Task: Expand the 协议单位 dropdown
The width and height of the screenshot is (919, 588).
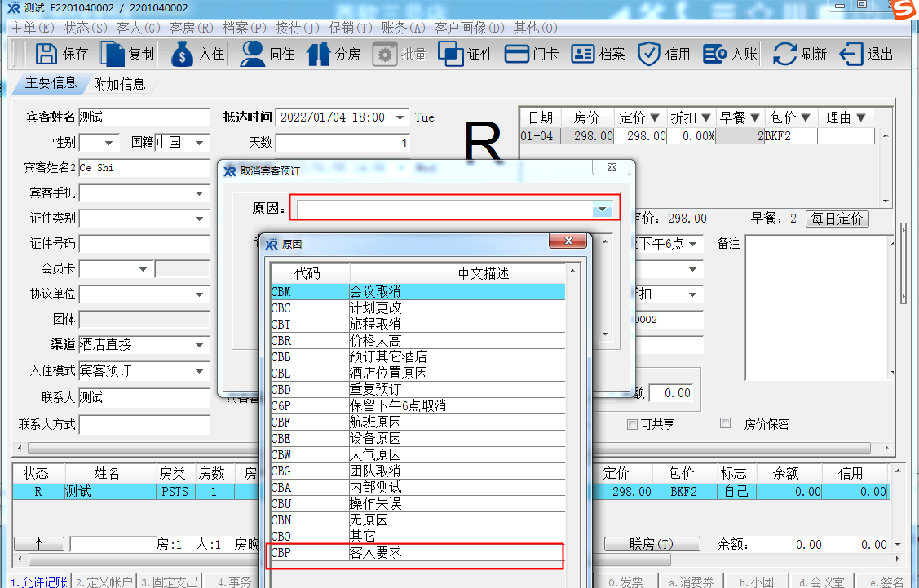Action: point(200,294)
